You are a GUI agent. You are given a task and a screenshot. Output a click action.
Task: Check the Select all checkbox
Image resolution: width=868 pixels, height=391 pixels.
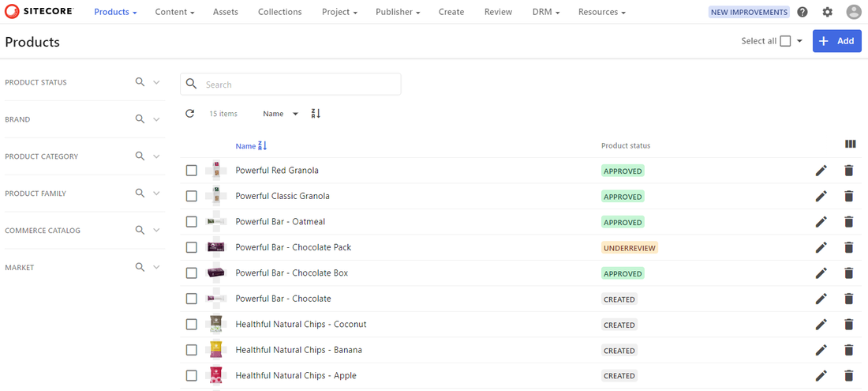point(785,41)
